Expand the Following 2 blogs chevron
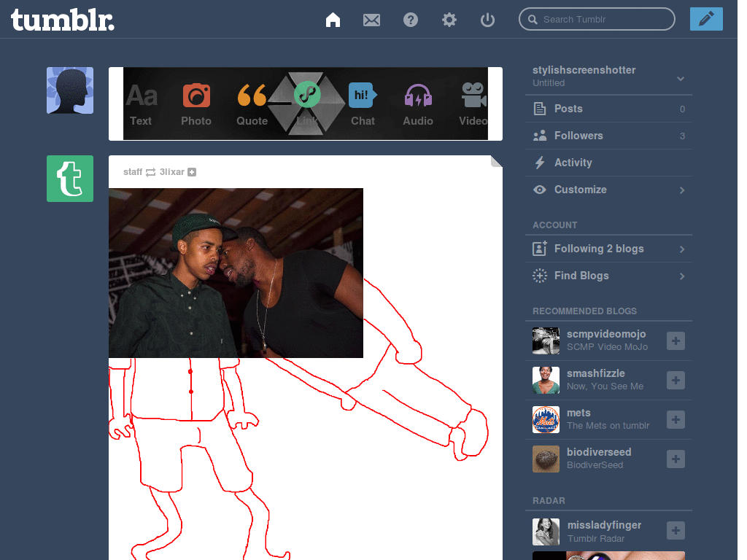The height and width of the screenshot is (560, 747). (682, 249)
